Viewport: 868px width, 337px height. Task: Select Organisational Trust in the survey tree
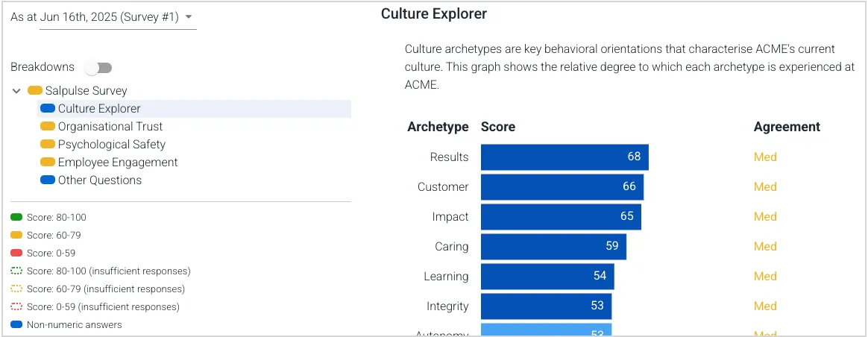tap(110, 127)
